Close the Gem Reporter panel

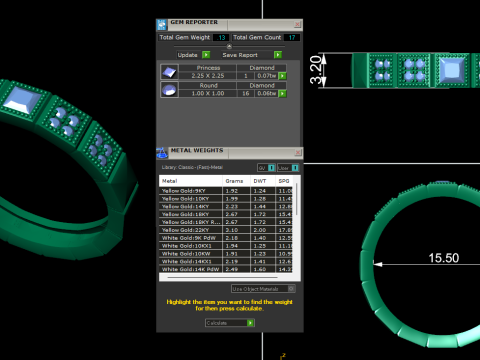297,24
